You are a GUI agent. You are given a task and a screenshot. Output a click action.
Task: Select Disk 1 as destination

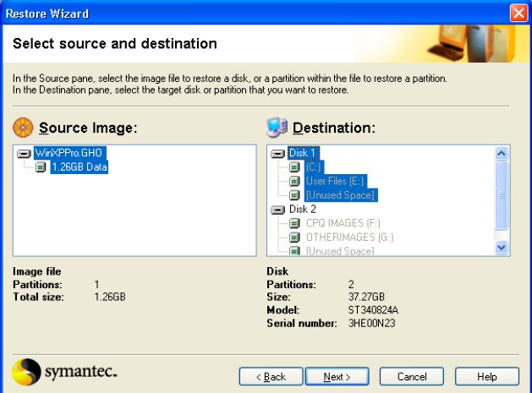point(304,153)
